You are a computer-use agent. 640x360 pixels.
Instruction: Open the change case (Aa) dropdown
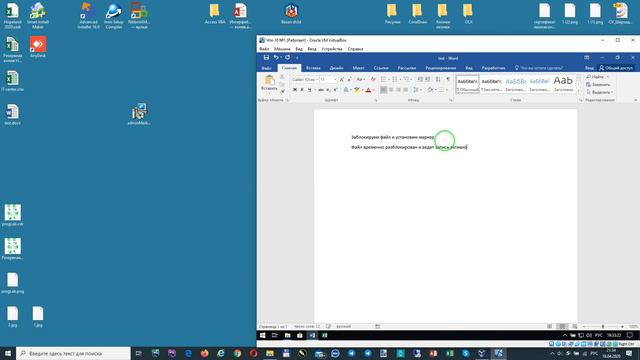[x=360, y=79]
